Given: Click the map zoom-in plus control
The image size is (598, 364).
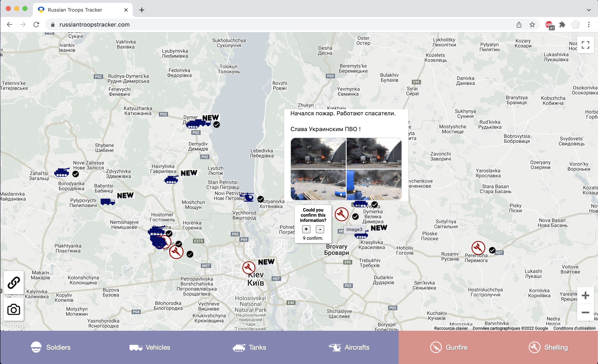Looking at the screenshot, I should pyautogui.click(x=586, y=295).
